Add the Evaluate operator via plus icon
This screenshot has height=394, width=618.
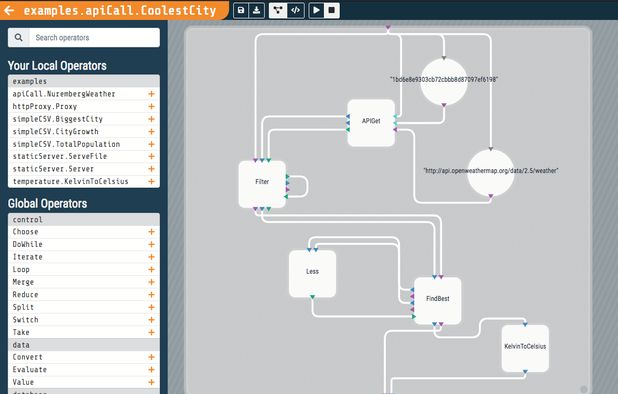coord(151,370)
